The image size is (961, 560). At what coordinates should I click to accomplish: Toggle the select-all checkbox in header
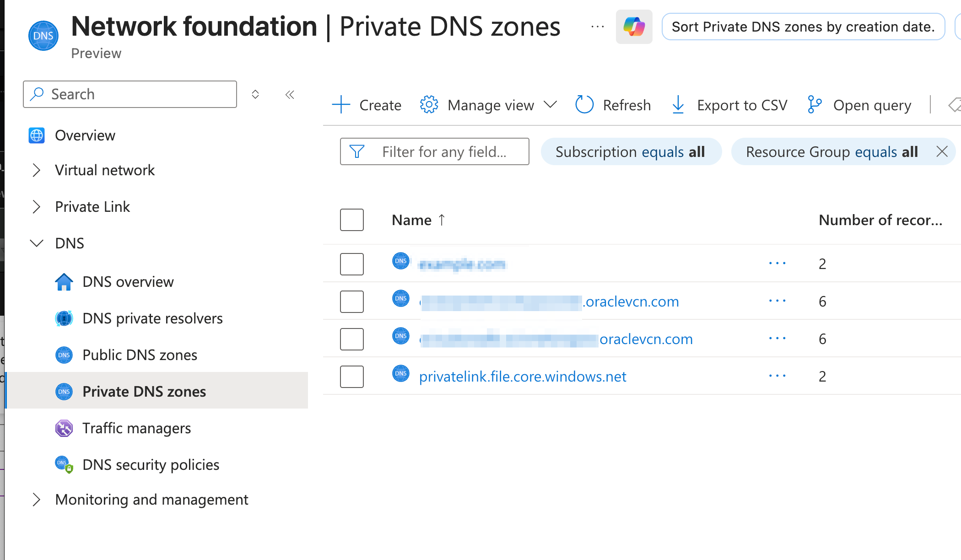(x=351, y=220)
